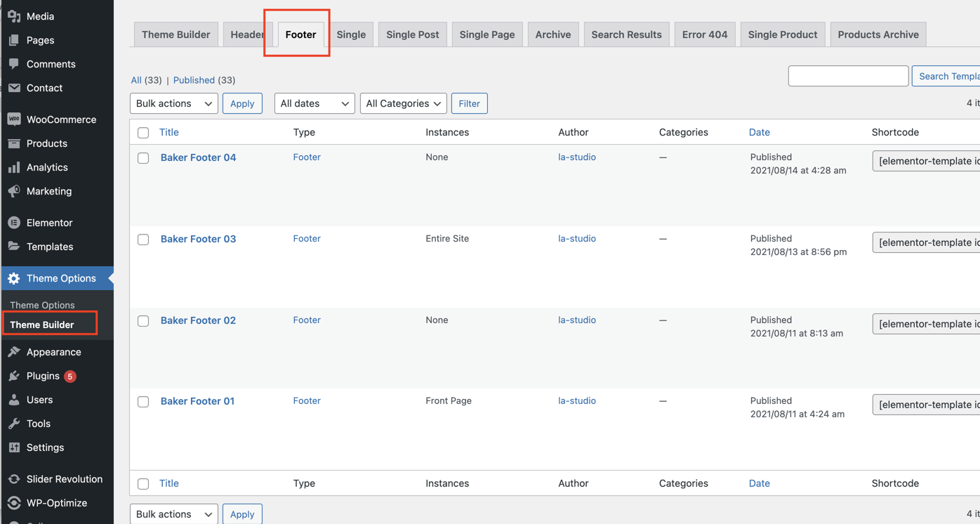The height and width of the screenshot is (524, 980).
Task: Click the Marketing megaphone icon
Action: coord(14,191)
